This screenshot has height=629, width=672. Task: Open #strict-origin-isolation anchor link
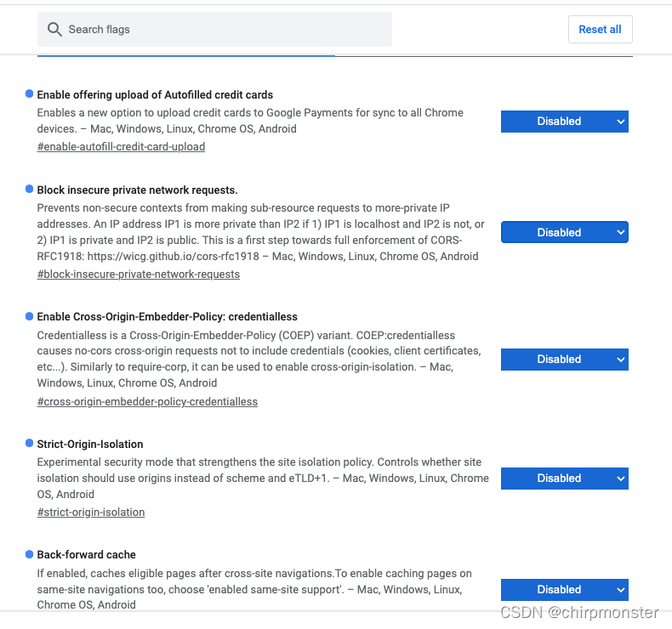pyautogui.click(x=91, y=512)
